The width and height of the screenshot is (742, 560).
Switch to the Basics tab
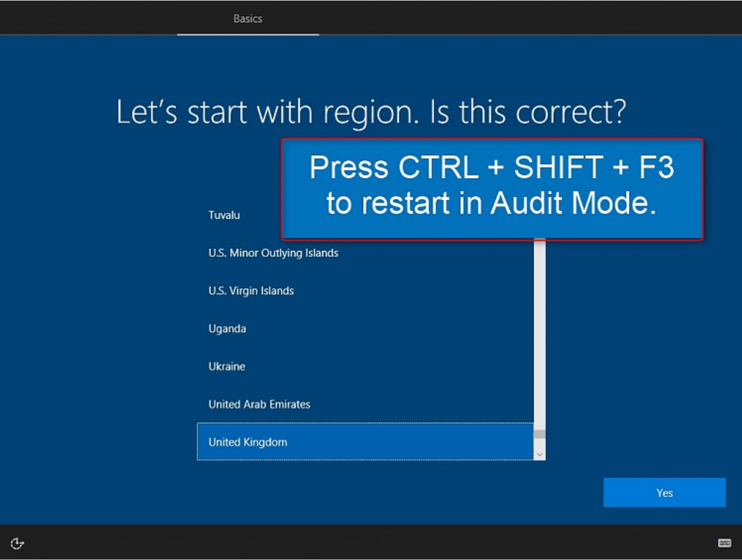coord(248,18)
